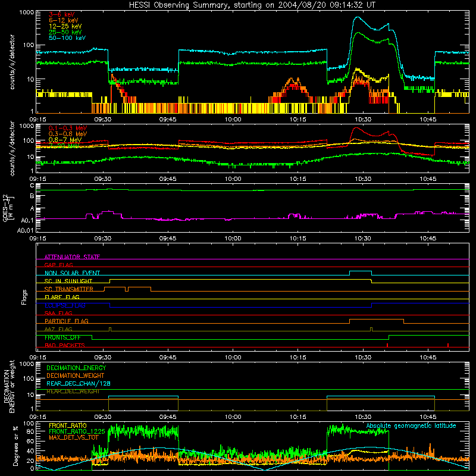Click the SAA_FLAG label

[58, 313]
